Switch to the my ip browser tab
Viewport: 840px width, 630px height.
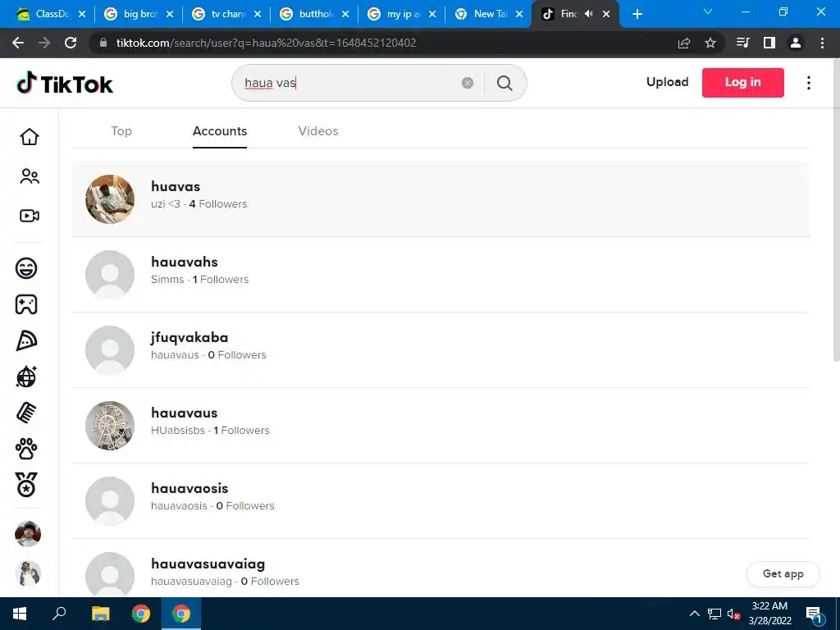pyautogui.click(x=403, y=14)
